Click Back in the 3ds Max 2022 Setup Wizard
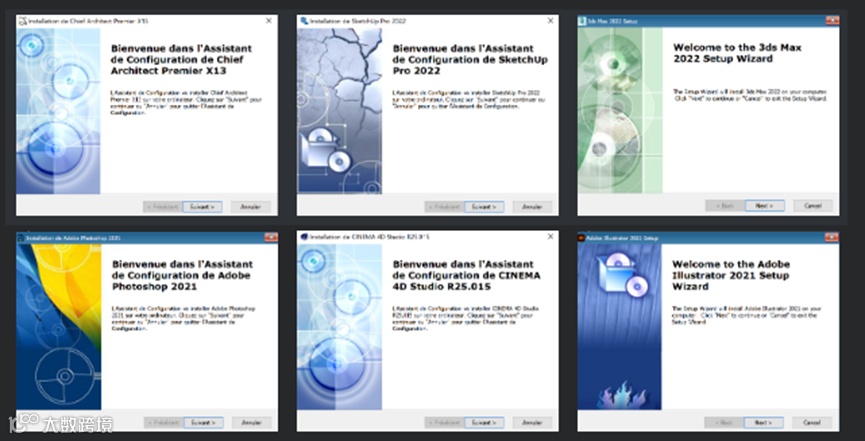 [x=725, y=206]
